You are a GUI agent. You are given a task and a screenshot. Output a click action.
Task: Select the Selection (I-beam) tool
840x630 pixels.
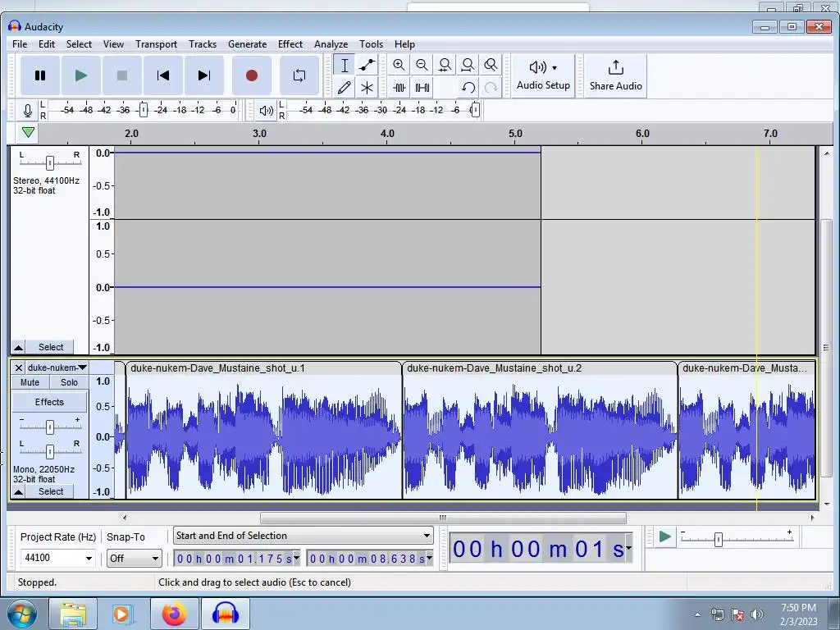(x=345, y=66)
